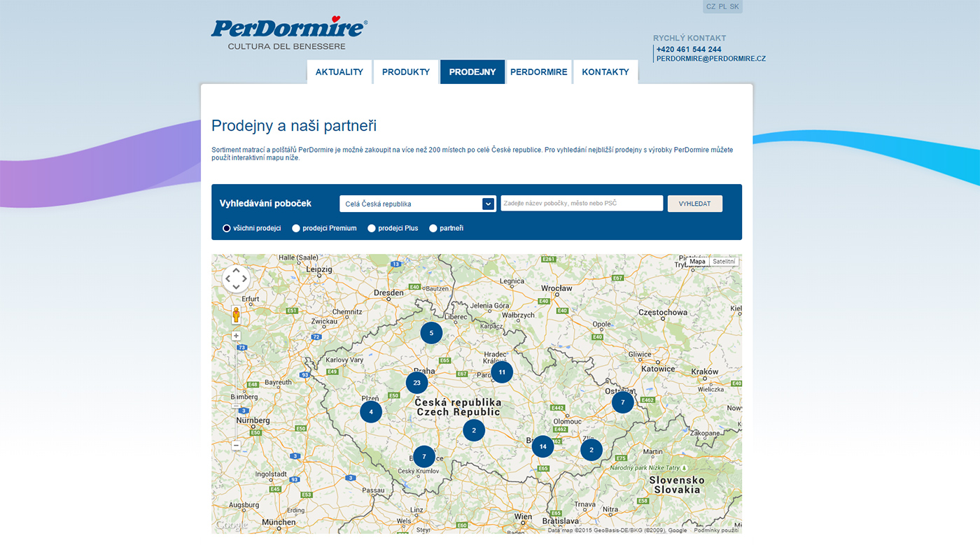Click the 'RYCHLÝ KONTAKT' label
The image size is (980, 545).
click(689, 38)
